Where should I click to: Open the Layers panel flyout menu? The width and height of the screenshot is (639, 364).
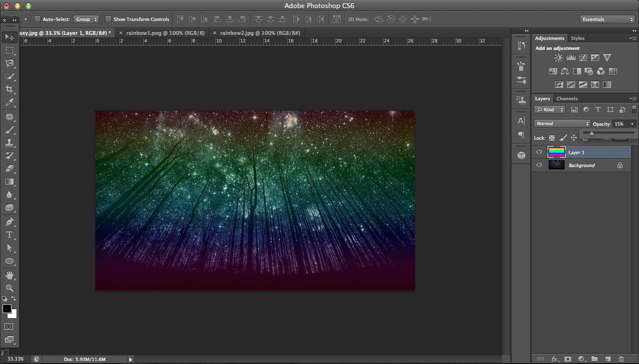pos(633,98)
